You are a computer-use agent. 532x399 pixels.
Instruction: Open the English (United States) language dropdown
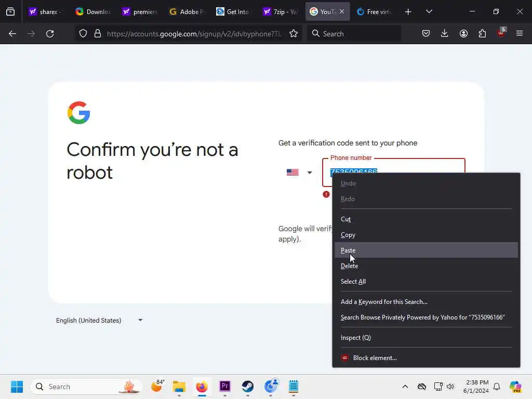coord(99,320)
